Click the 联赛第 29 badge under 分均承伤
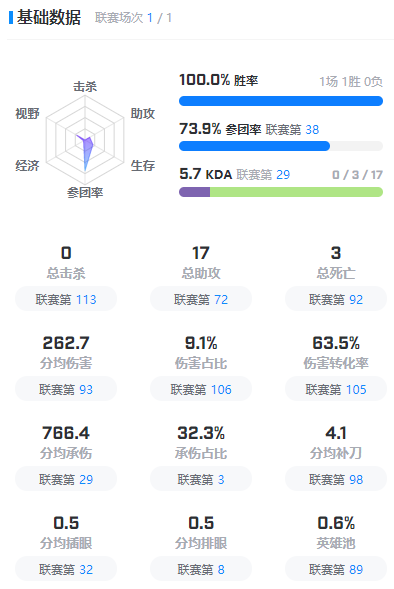 click(66, 480)
